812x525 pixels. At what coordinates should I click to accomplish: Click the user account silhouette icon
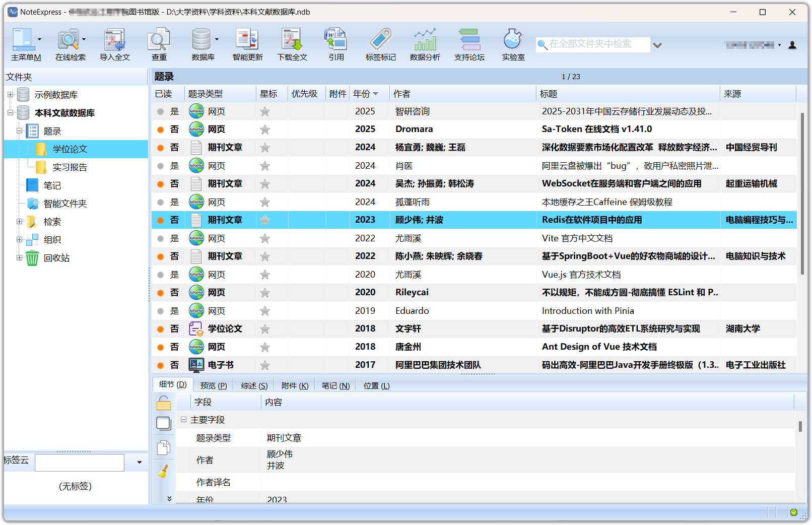(x=792, y=45)
